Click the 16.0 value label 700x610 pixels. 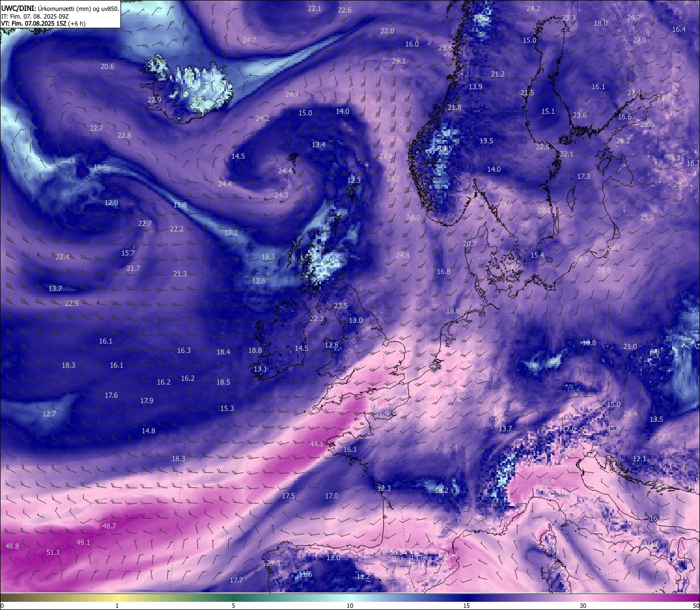coord(412,44)
